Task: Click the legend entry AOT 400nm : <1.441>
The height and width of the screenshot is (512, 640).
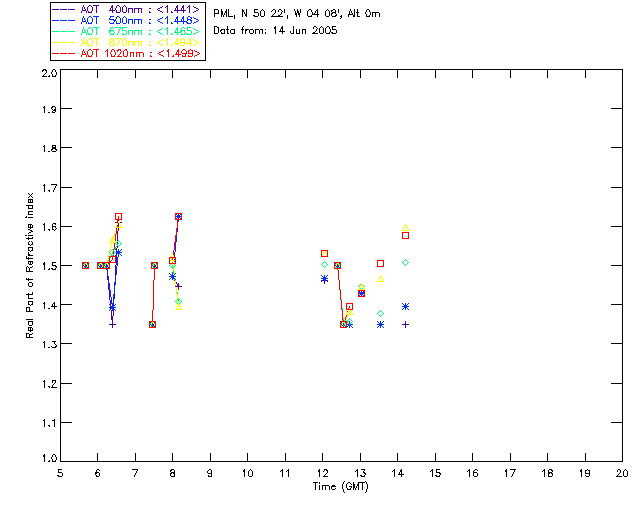Action: [126, 9]
